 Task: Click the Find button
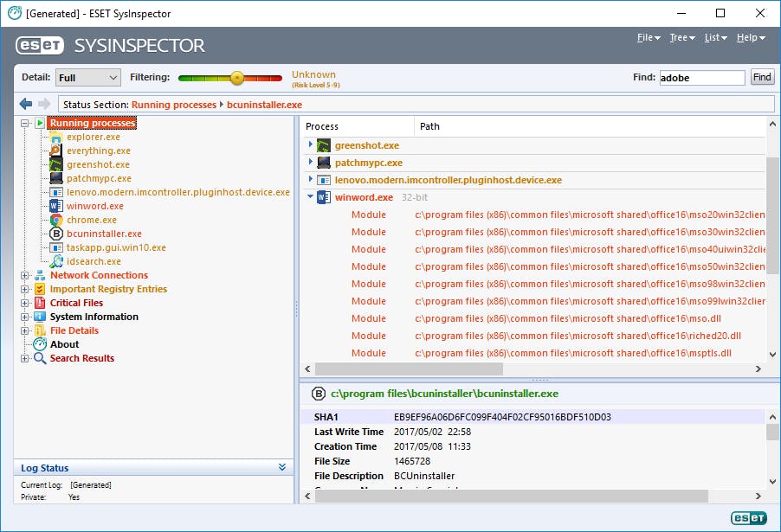coord(762,78)
